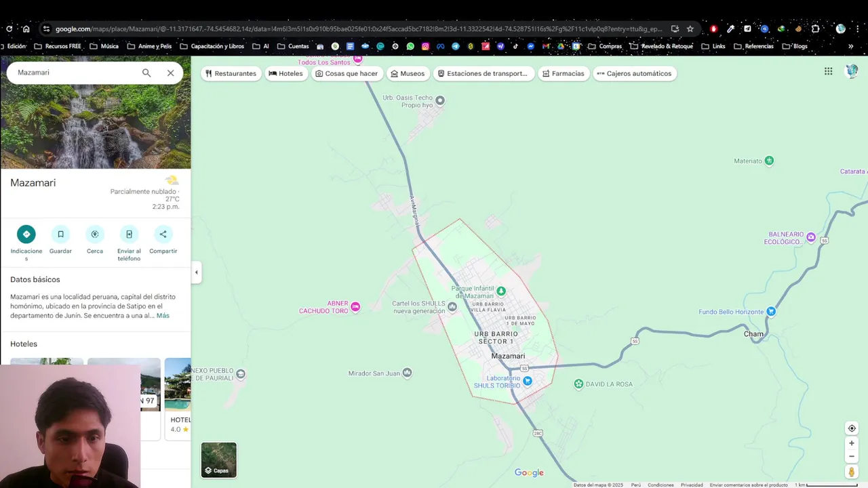Click the ABNER CACHUDO TORO pin

coord(355,307)
